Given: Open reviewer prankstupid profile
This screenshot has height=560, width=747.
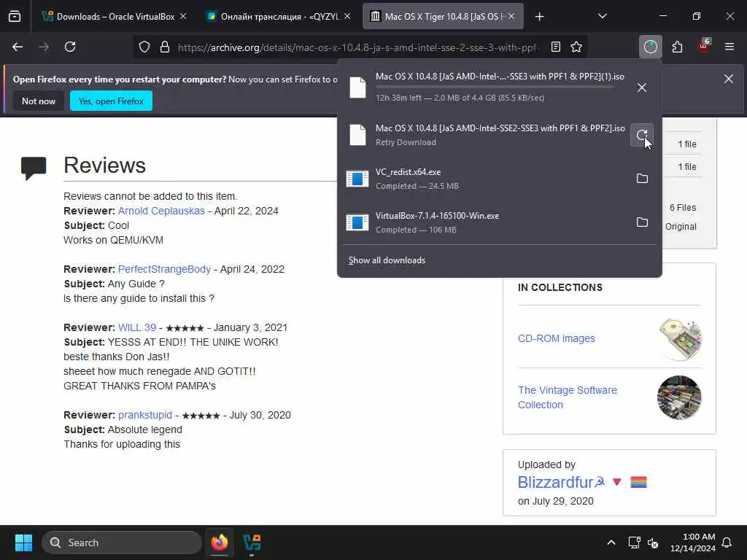Looking at the screenshot, I should (145, 415).
